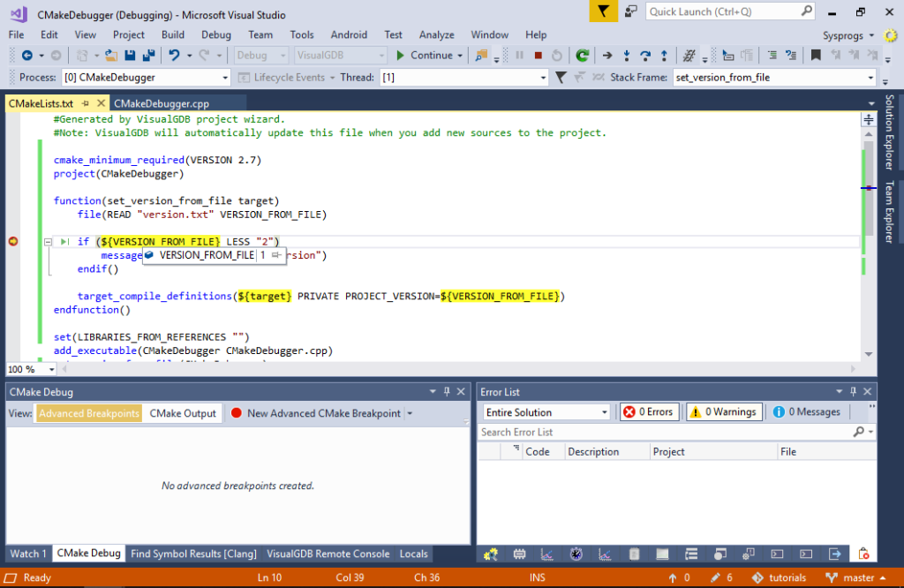Restart the debug session icon
904x588 pixels.
[556, 55]
